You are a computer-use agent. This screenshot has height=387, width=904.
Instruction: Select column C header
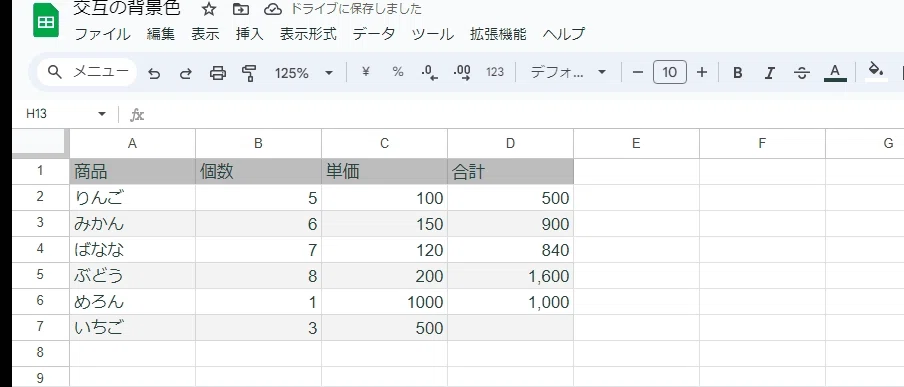385,144
